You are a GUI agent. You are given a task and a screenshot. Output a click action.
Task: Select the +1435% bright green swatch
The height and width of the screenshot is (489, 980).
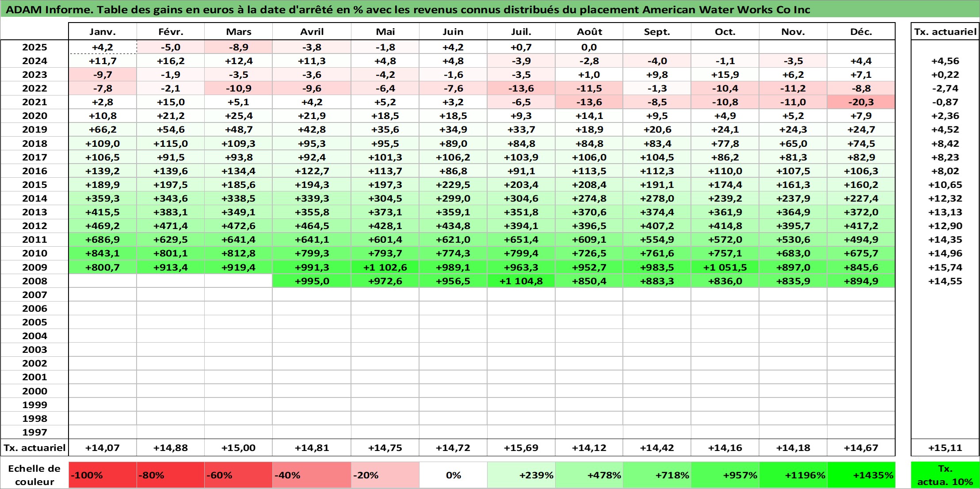click(861, 475)
